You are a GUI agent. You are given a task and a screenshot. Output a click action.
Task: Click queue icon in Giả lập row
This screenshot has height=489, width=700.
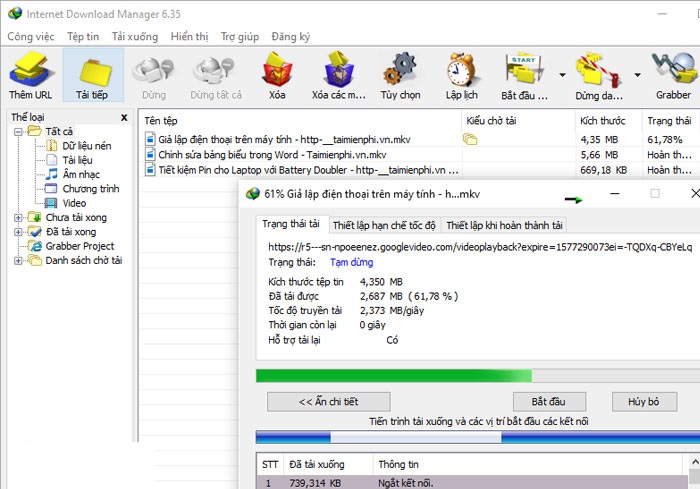[470, 139]
